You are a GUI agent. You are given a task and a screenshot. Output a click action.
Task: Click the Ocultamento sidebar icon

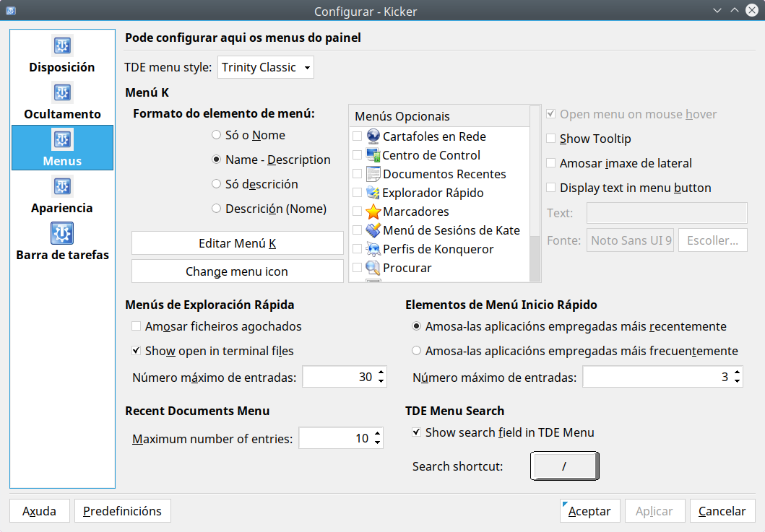click(62, 92)
